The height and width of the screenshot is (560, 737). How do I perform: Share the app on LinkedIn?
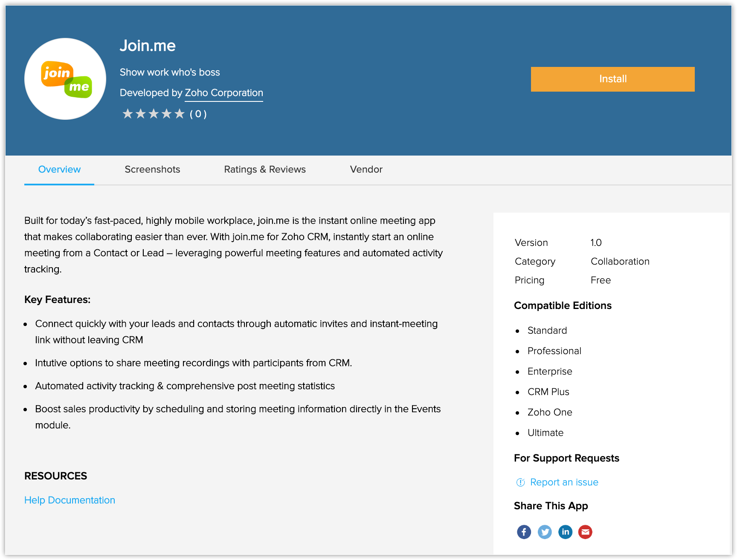pos(565,532)
